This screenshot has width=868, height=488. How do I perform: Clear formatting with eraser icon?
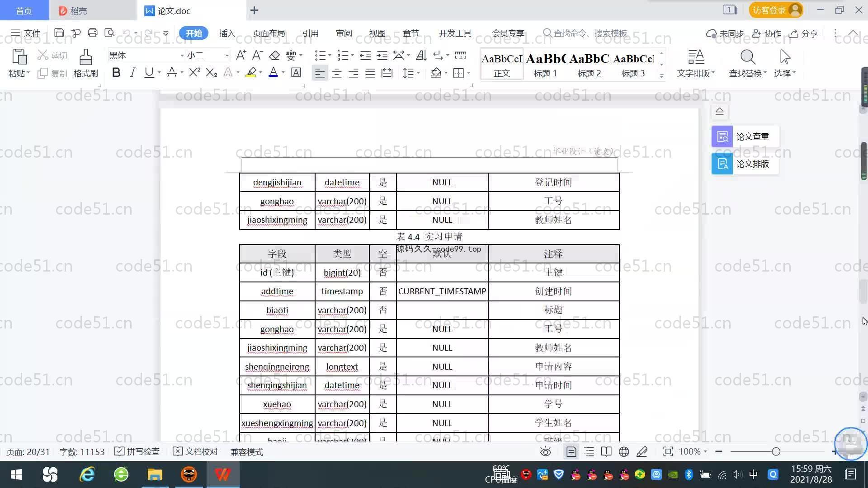[274, 56]
